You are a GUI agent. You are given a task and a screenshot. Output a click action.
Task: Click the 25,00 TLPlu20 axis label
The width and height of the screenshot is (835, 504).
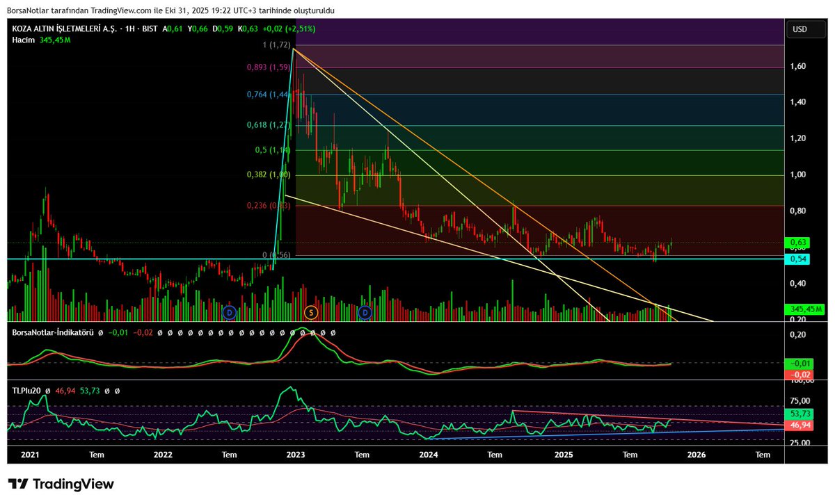[800, 442]
